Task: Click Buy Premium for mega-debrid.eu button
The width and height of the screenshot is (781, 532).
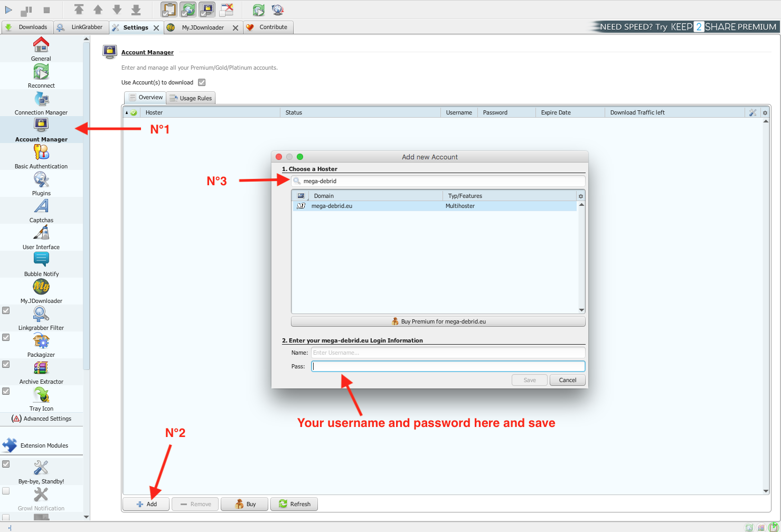Action: (438, 321)
